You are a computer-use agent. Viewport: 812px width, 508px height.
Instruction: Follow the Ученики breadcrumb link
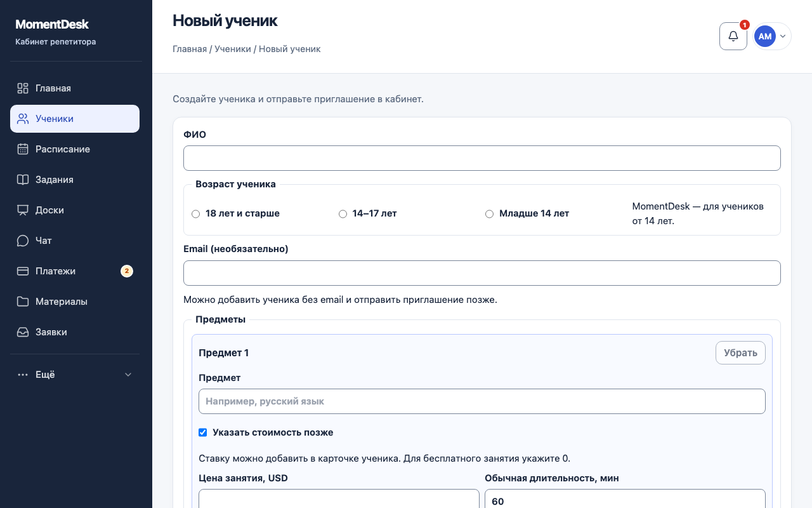[x=233, y=49]
